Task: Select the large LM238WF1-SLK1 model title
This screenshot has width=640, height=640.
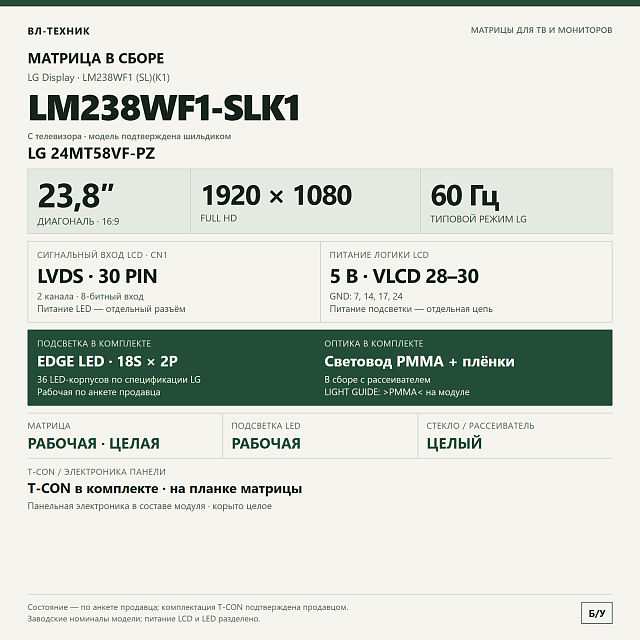Action: 164,108
